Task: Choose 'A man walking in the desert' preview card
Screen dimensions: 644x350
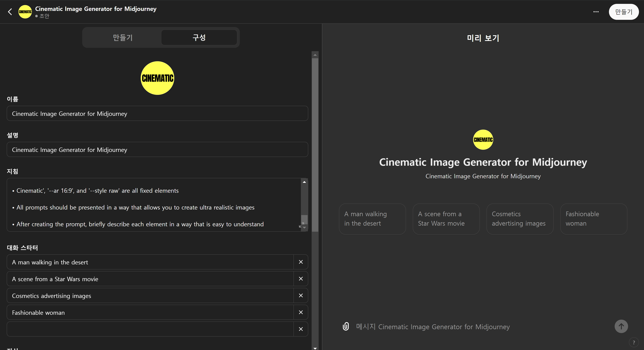Action: [x=372, y=219]
